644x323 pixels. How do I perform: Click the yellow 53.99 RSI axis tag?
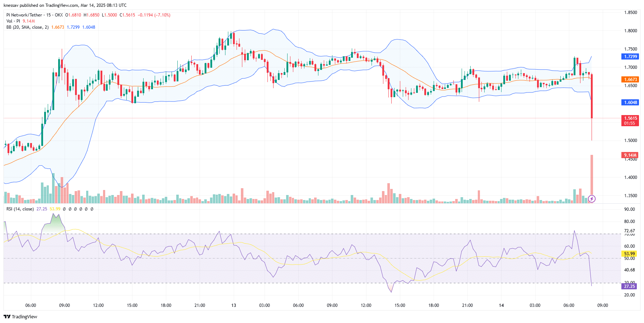pyautogui.click(x=630, y=254)
